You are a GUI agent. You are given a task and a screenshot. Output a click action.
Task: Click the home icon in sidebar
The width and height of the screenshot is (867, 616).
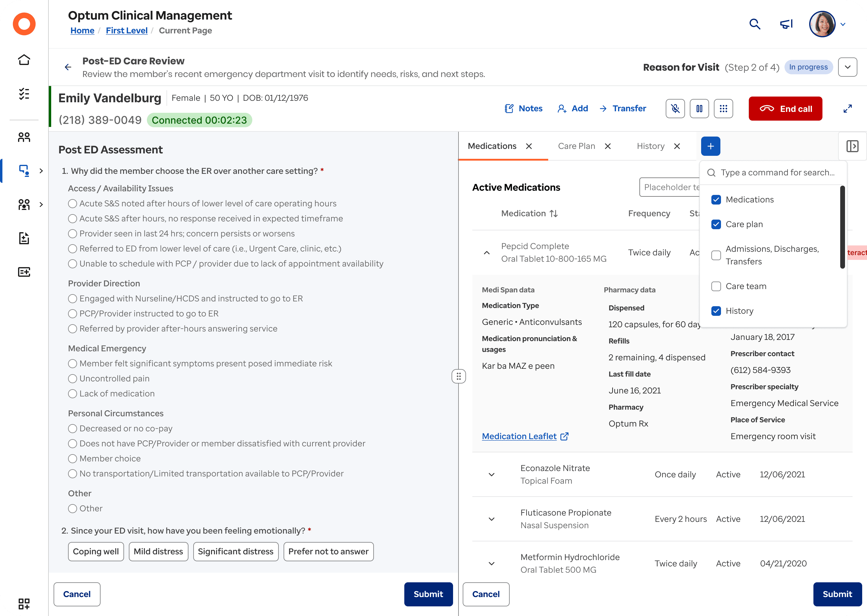(24, 60)
